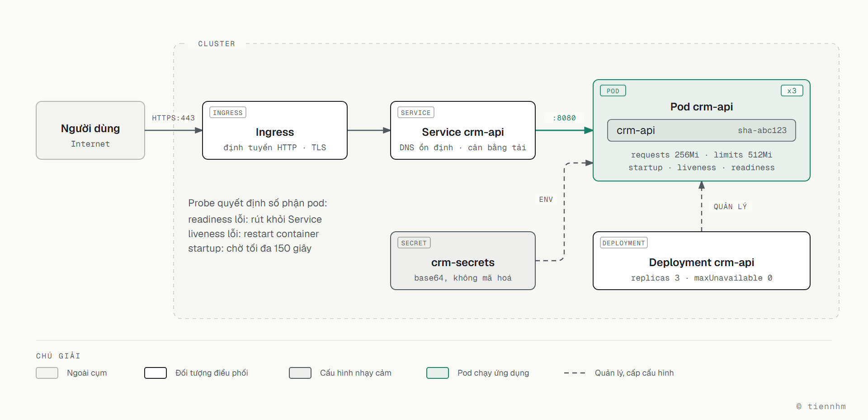Click the startup: chờ tối đa 150 giây line
Screen dimensions: 868x420
coord(250,248)
